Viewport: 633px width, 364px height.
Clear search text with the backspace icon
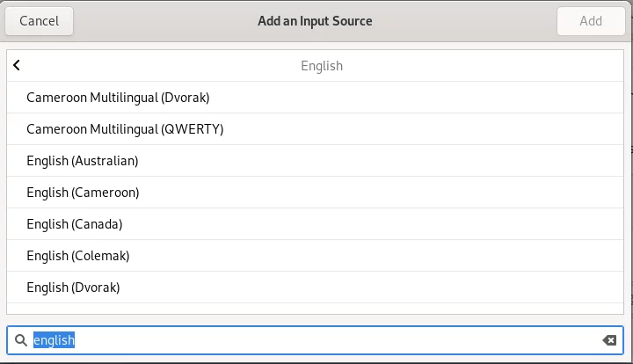[609, 340]
